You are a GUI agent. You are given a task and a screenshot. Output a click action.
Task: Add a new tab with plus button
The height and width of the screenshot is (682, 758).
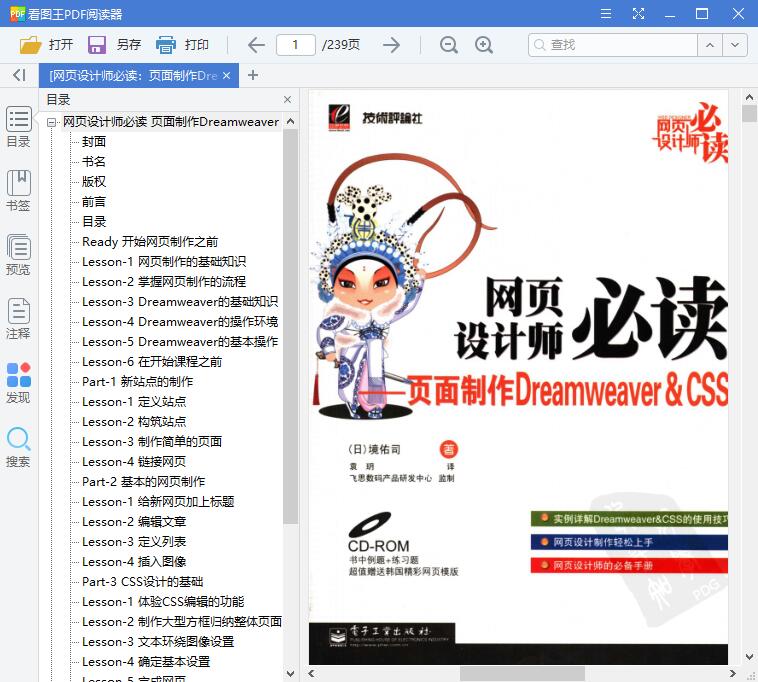click(253, 75)
